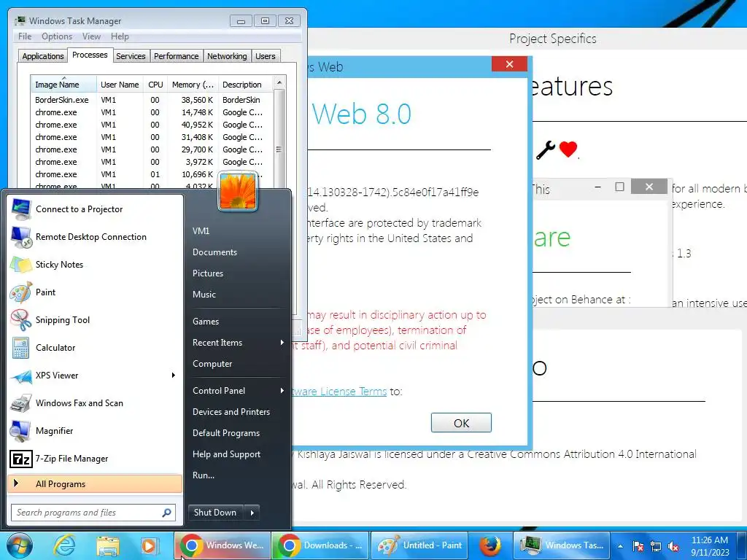747x560 pixels.
Task: Open Task Manager View menu
Action: click(91, 36)
